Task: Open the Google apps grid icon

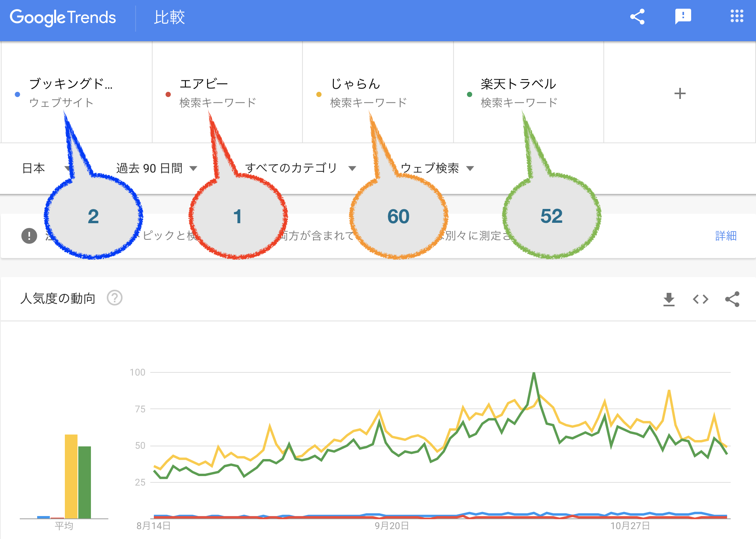Action: [737, 17]
